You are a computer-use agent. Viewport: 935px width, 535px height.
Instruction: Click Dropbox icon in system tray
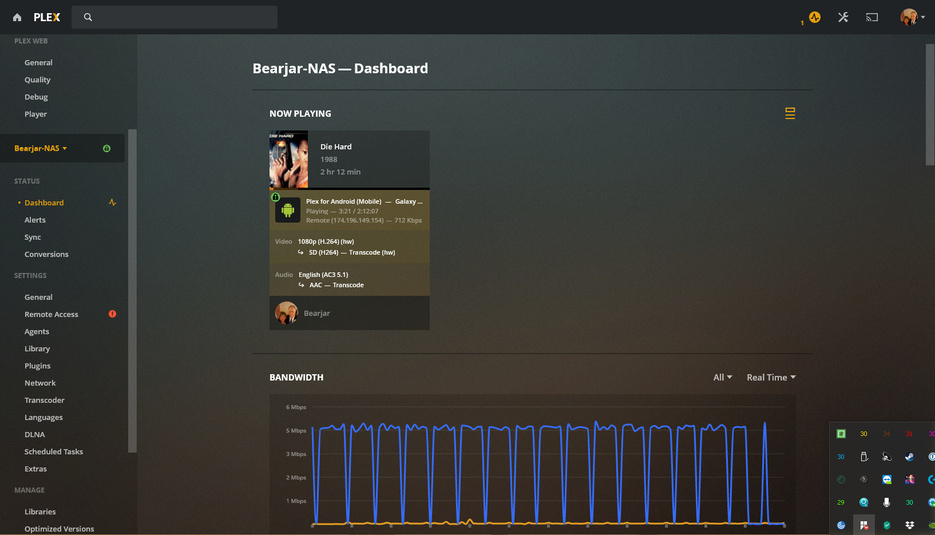pyautogui.click(x=909, y=525)
